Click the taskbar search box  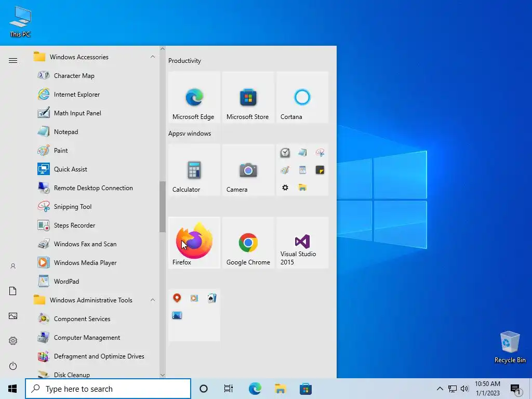point(108,389)
